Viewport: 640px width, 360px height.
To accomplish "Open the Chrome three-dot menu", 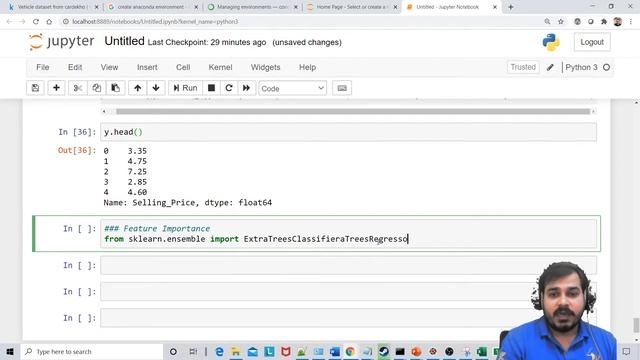I will 631,22.
